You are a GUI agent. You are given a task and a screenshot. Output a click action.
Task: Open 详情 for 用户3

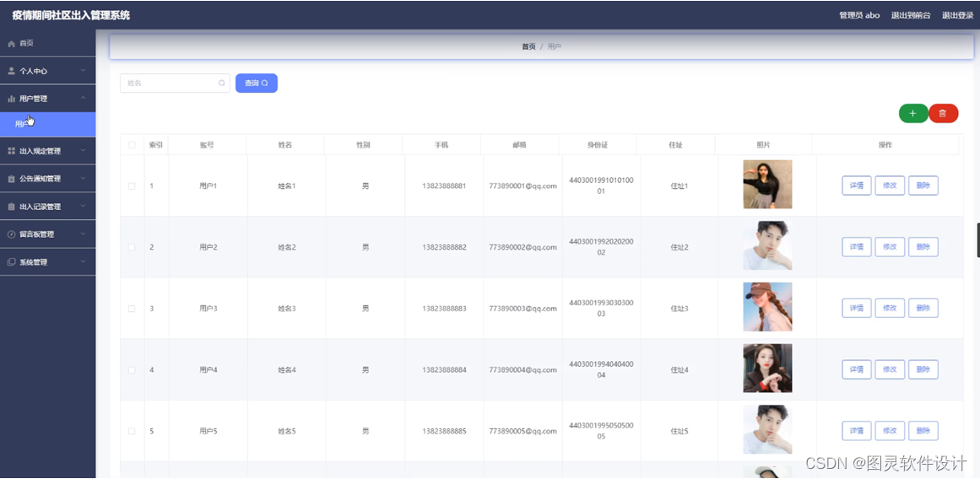point(857,308)
